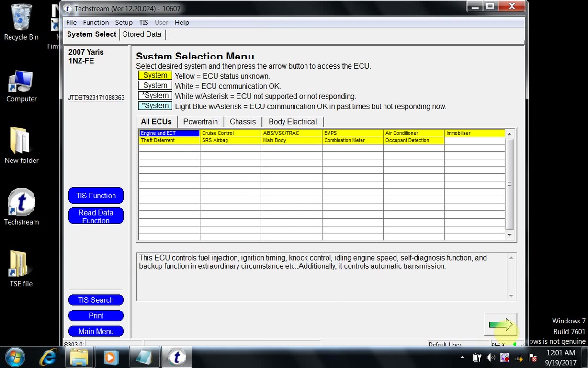Click the orange signal bars tray icon
Viewport: 588px width, 368px height.
pyautogui.click(x=519, y=357)
